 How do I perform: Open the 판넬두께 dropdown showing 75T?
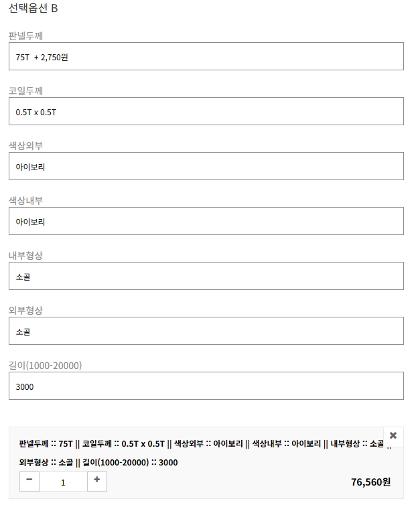206,57
